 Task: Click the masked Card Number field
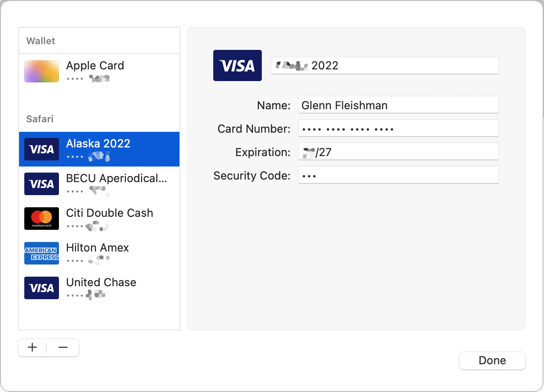398,128
